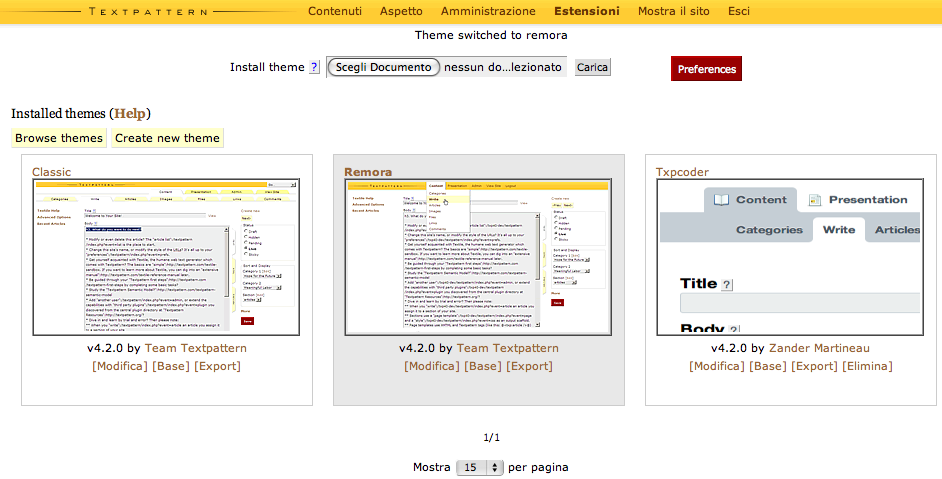Click Scegli Documento file chooser
The width and height of the screenshot is (942, 479).
click(x=383, y=67)
